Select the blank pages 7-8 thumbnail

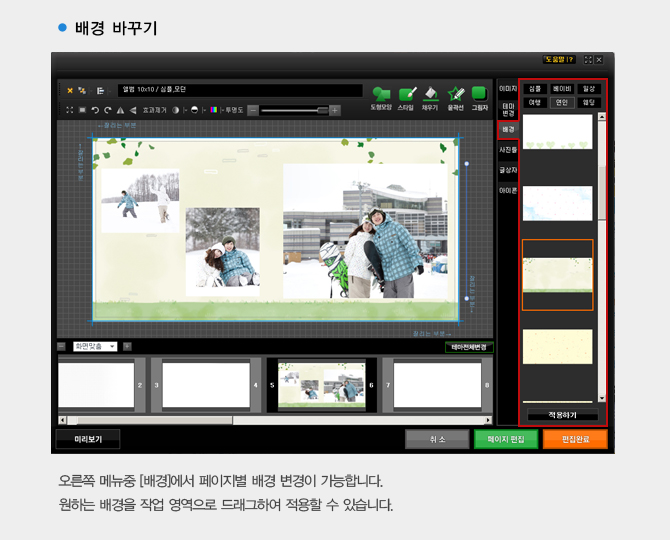coord(437,385)
